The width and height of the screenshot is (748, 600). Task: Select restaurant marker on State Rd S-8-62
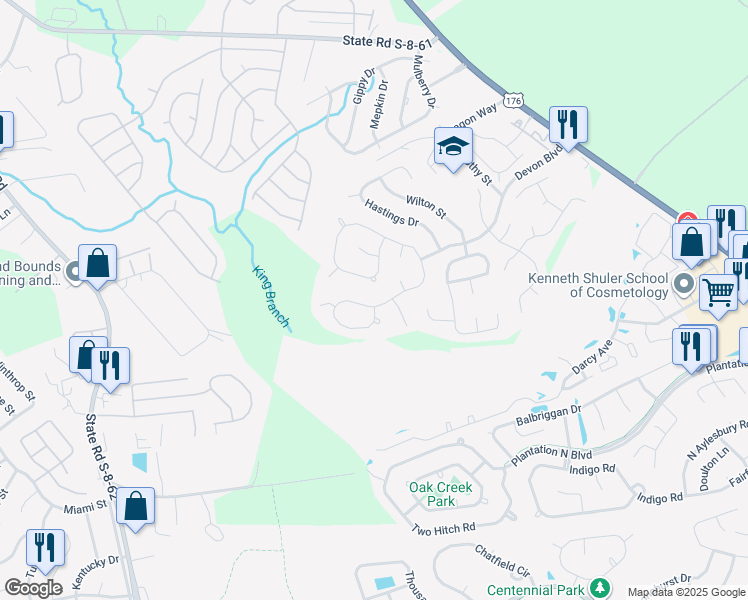tap(110, 367)
